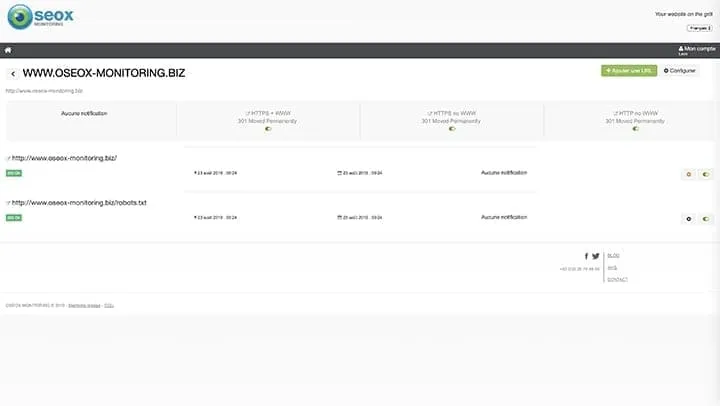Toggle the HTTPS no WWW redirect check
Image resolution: width=720 pixels, height=406 pixels.
pyautogui.click(x=452, y=129)
